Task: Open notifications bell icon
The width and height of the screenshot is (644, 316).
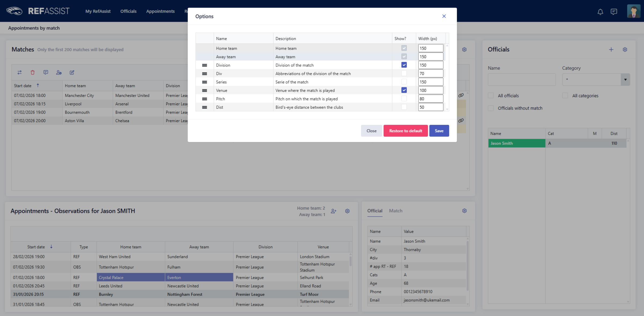Action: pyautogui.click(x=600, y=12)
